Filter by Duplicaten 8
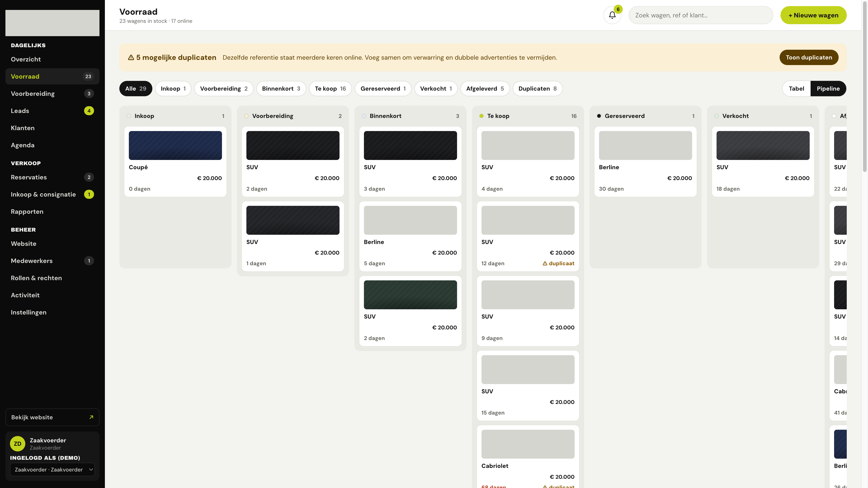 coord(538,89)
